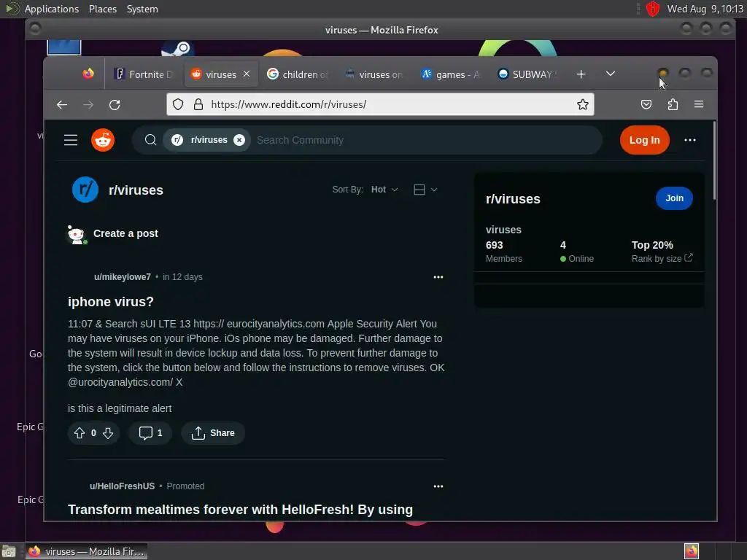Click the padlock site information icon
Image resolution: width=747 pixels, height=560 pixels.
pyautogui.click(x=198, y=104)
